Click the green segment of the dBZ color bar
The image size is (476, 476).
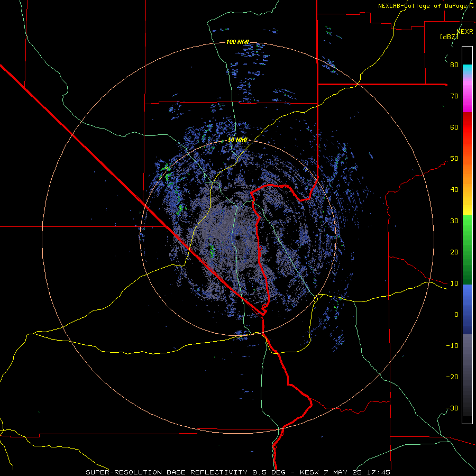[467, 250]
